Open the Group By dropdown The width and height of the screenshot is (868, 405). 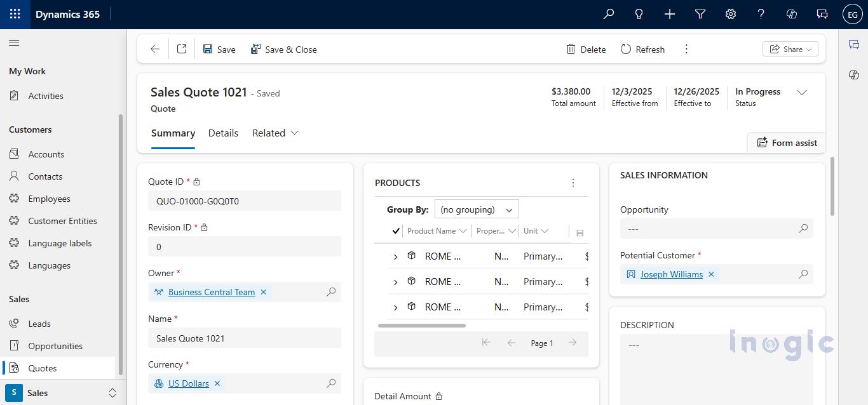pyautogui.click(x=477, y=209)
